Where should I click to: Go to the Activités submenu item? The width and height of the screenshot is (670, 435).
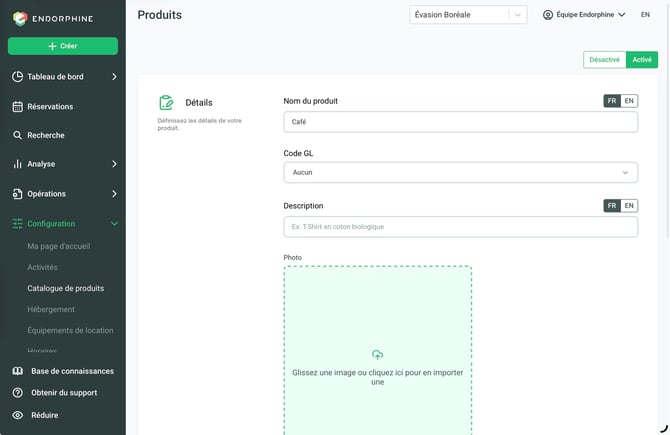coord(42,267)
